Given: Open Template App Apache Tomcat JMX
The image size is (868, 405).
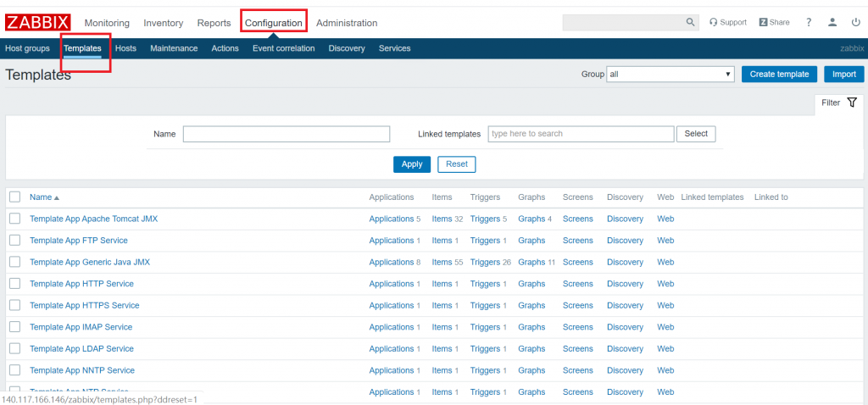Looking at the screenshot, I should click(x=93, y=219).
